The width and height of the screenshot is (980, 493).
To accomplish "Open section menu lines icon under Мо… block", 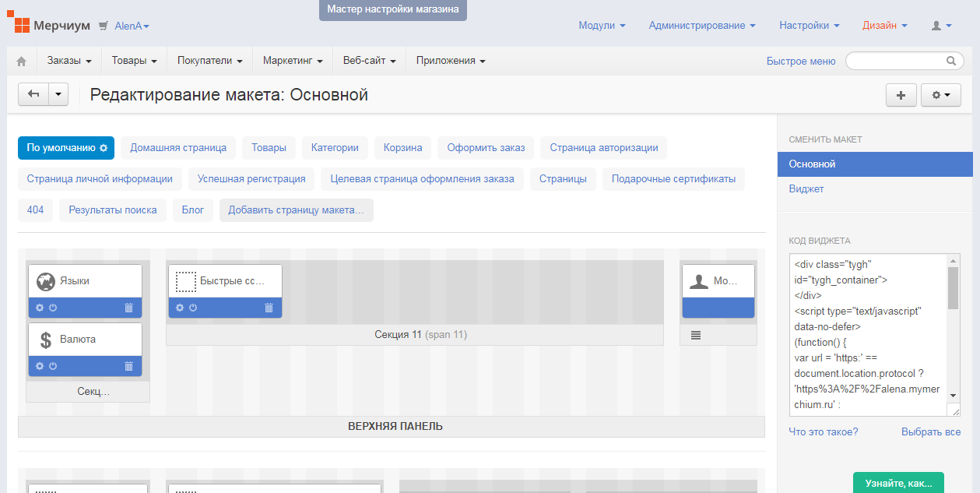I will pyautogui.click(x=696, y=335).
